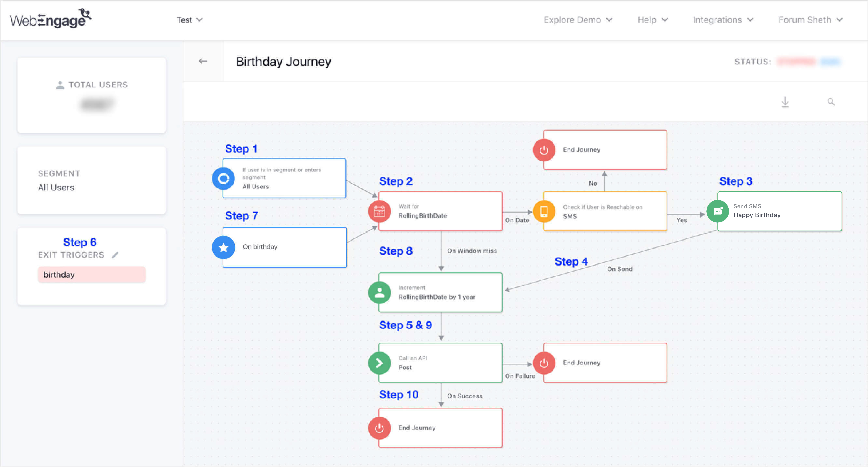
Task: Click the green user Increment attribute icon
Action: point(379,292)
